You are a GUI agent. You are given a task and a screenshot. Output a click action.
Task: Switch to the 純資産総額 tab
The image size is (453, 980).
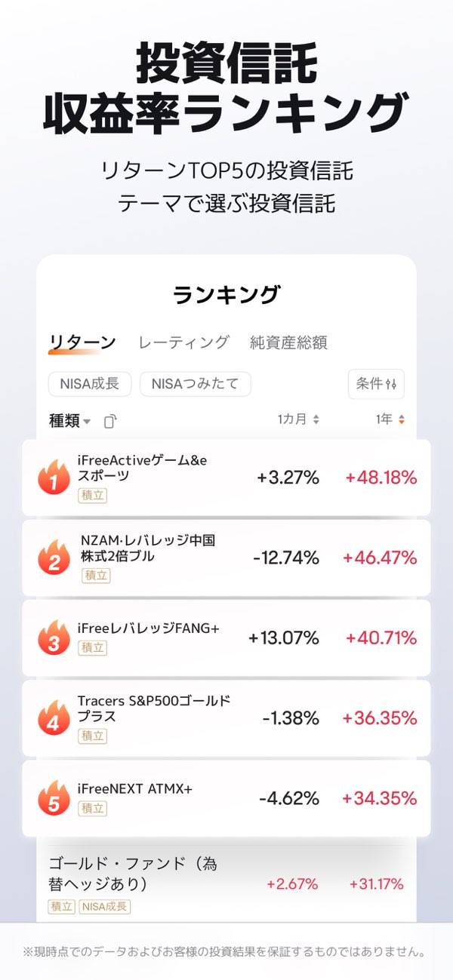pos(288,343)
